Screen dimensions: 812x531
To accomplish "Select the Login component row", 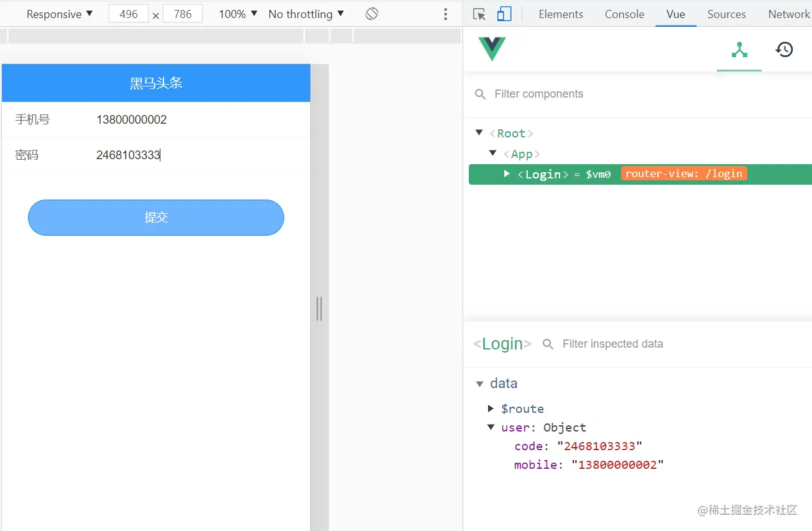I will (640, 174).
